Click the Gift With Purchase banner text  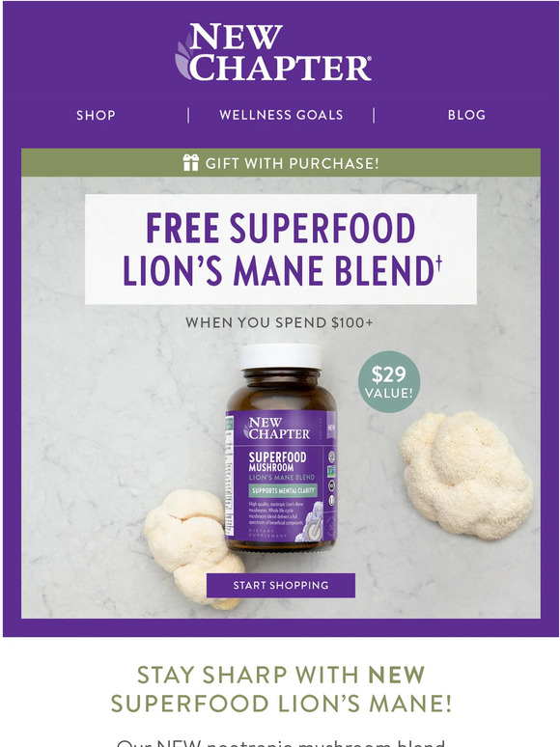tap(293, 163)
